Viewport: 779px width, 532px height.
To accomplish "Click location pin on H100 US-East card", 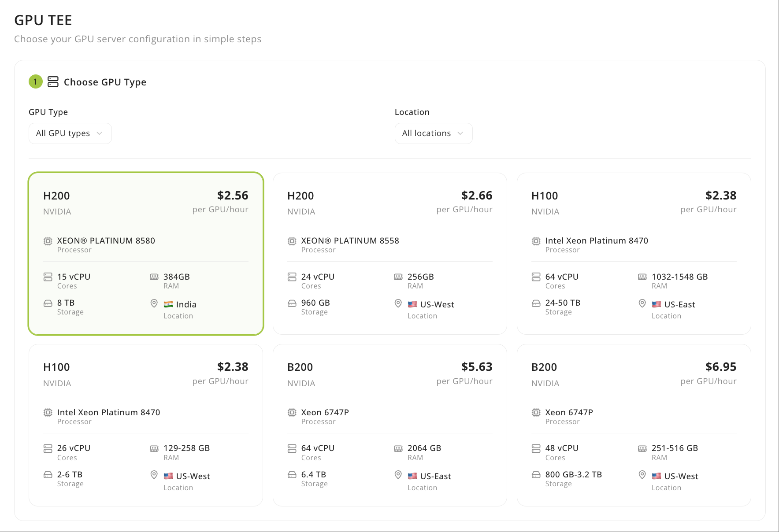I will click(642, 303).
